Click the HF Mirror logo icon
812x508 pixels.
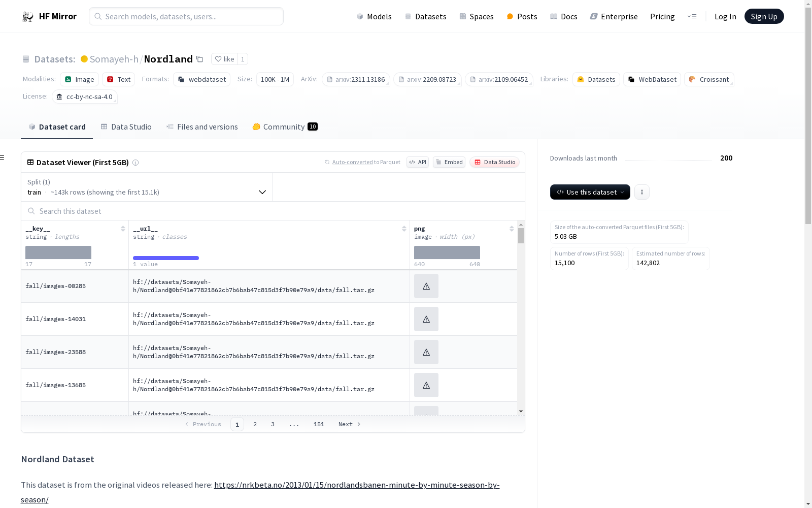click(28, 17)
